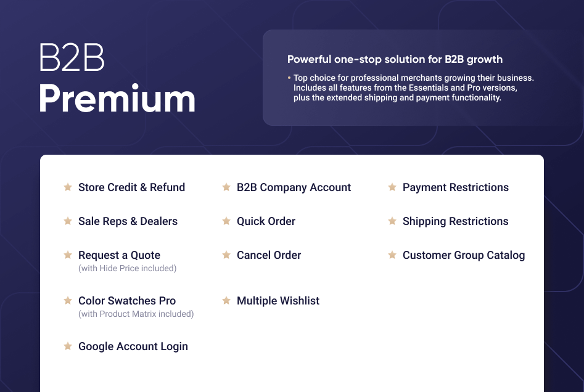Open the Multiple Wishlist feature
The height and width of the screenshot is (392, 584).
coord(278,301)
